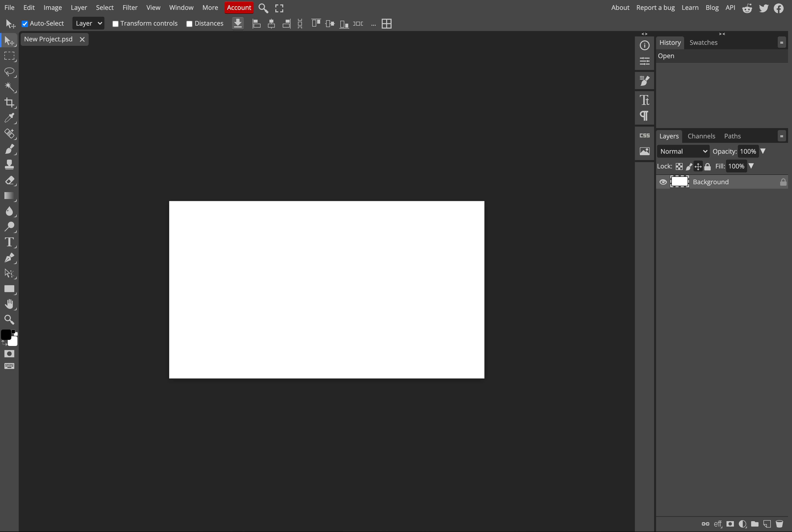Select the Type tool
The image size is (792, 532).
[10, 242]
